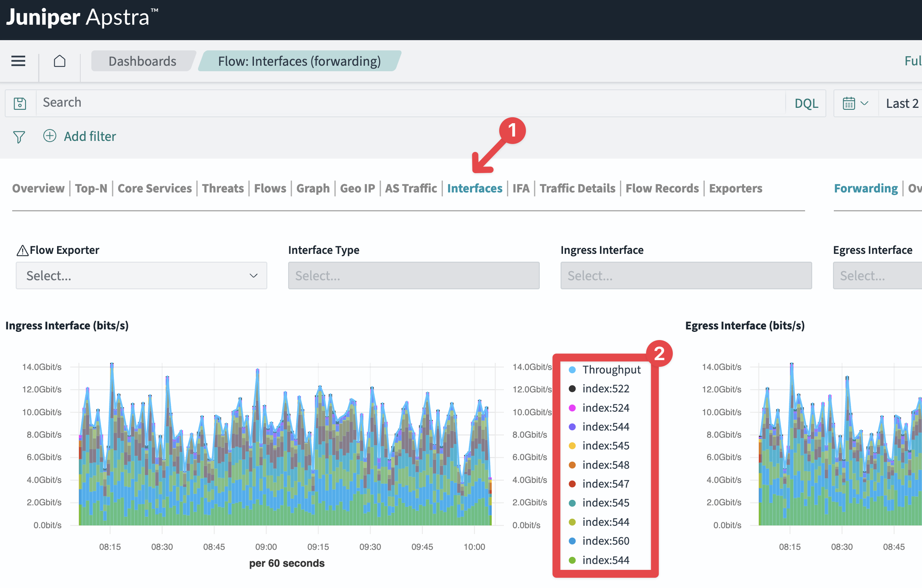The height and width of the screenshot is (588, 922).
Task: Open the Interface Type select box
Action: pyautogui.click(x=414, y=276)
